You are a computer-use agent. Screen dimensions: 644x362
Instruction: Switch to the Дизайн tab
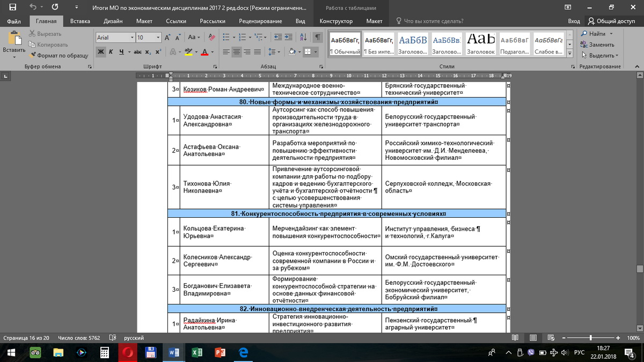coord(113,21)
